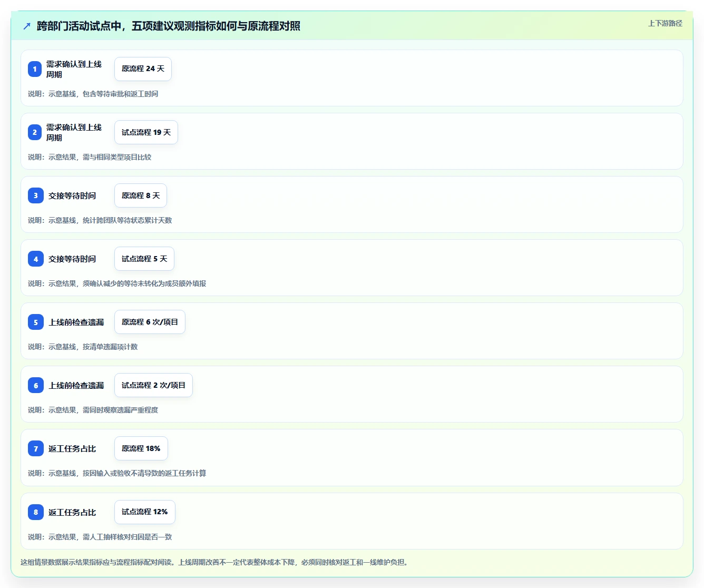The width and height of the screenshot is (704, 588).
Task: Click 需求确认到上线周期 label in card 2
Action: pyautogui.click(x=74, y=132)
